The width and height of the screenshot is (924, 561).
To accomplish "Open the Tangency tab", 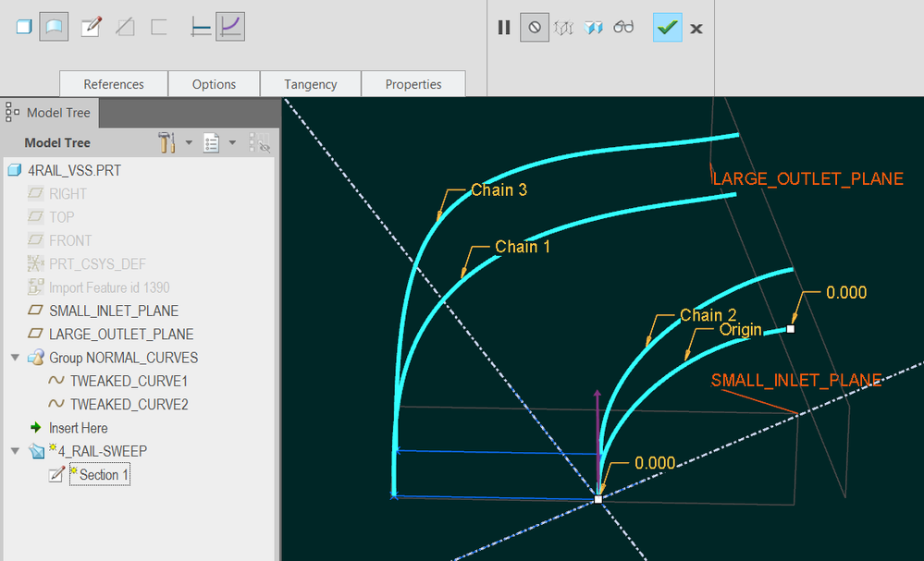I will (310, 84).
